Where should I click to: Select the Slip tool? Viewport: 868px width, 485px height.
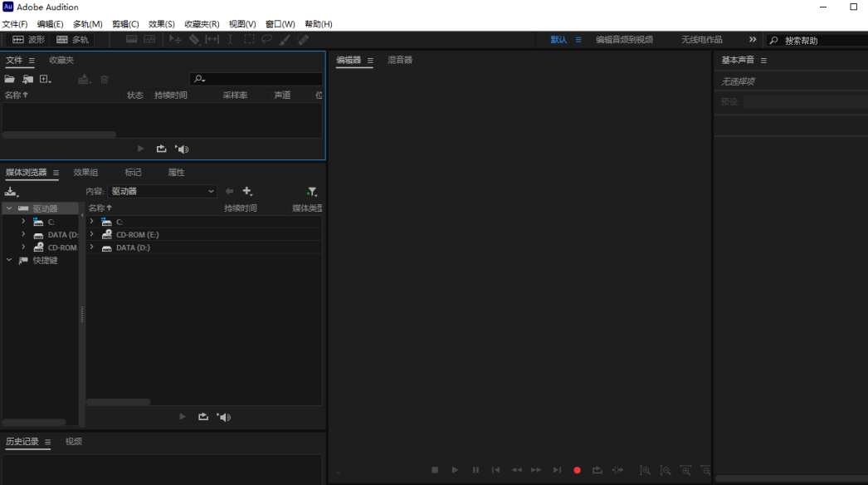coord(212,39)
